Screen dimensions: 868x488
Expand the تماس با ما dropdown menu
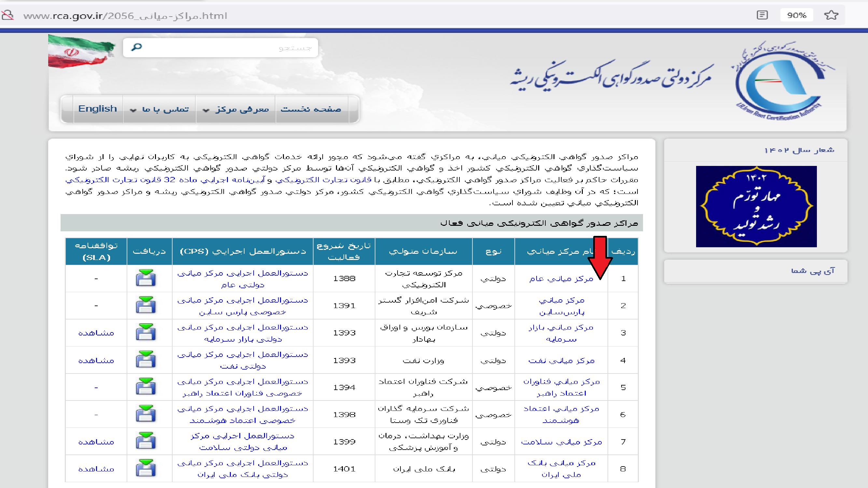coord(160,109)
